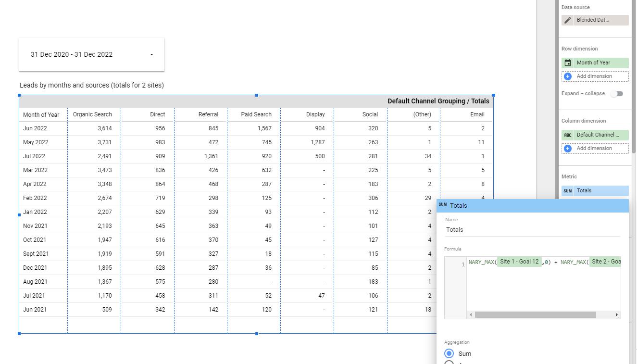This screenshot has width=637, height=364.
Task: Click the formula editor horizontal scrollbar
Action: click(x=535, y=315)
